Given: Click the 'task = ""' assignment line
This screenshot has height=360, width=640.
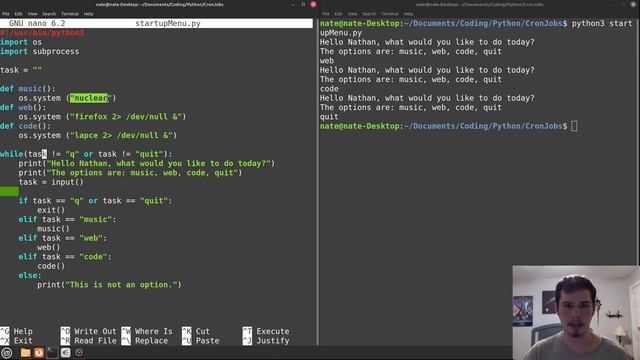Looking at the screenshot, I should point(21,70).
